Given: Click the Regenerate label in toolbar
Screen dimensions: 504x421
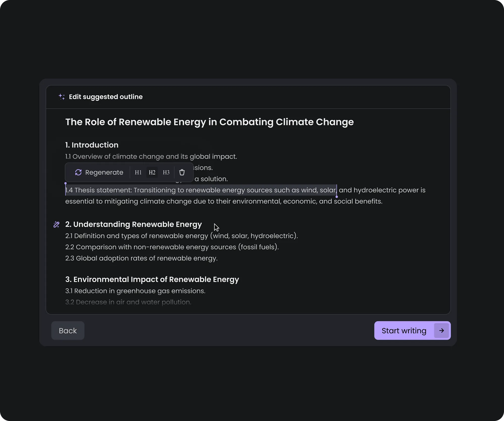Looking at the screenshot, I should point(104,172).
